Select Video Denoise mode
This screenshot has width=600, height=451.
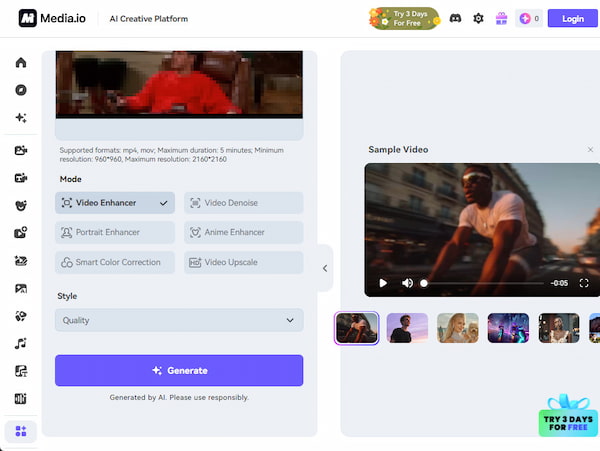[x=243, y=203]
